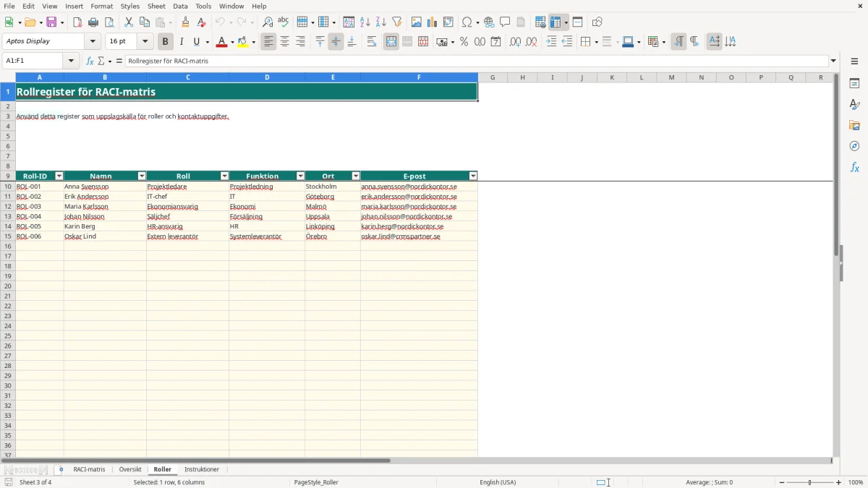The height and width of the screenshot is (488, 868).
Task: Switch to the RACI-matris sheet tab
Action: (x=89, y=470)
